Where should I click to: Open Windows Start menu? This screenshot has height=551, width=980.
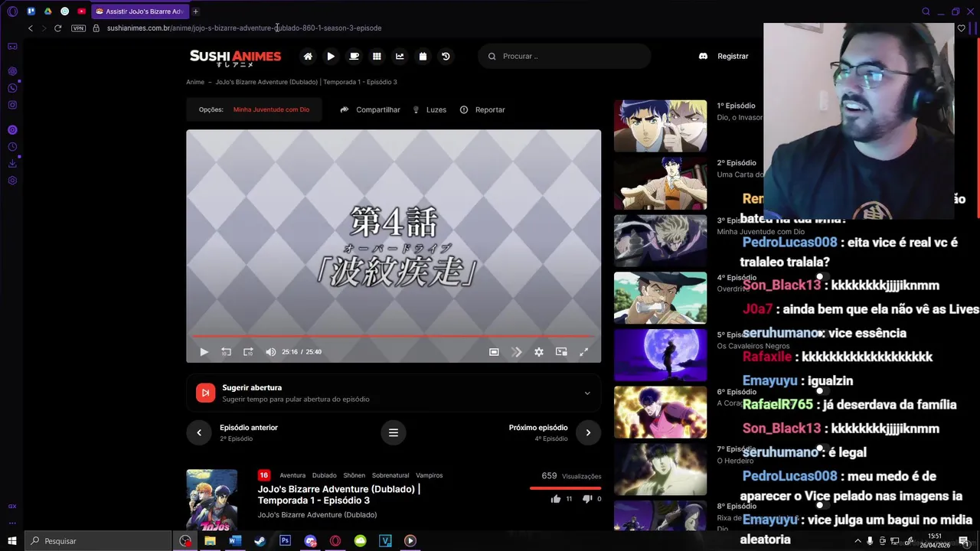[12, 541]
